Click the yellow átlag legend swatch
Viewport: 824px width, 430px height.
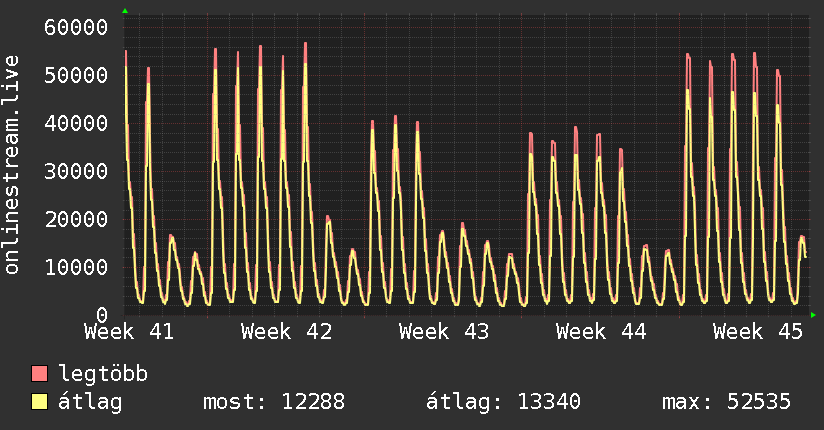39,401
